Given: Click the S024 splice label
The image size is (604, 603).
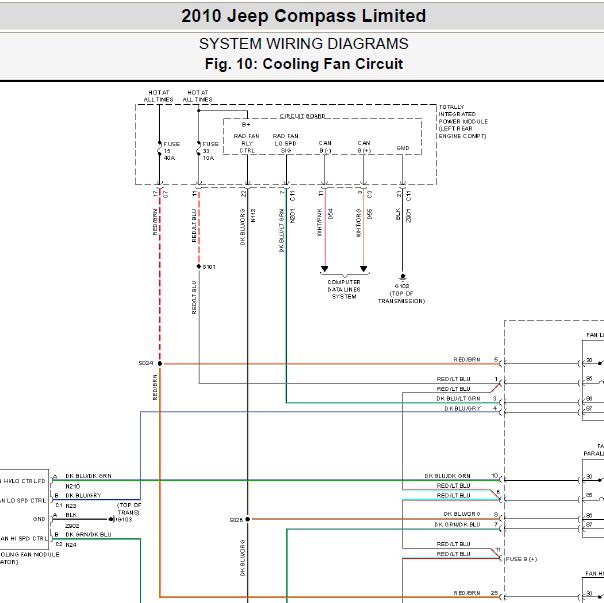Looking at the screenshot, I should pyautogui.click(x=146, y=363).
